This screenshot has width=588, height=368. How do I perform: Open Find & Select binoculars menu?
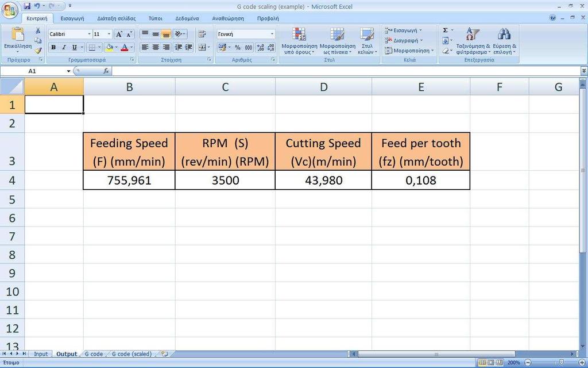click(504, 41)
